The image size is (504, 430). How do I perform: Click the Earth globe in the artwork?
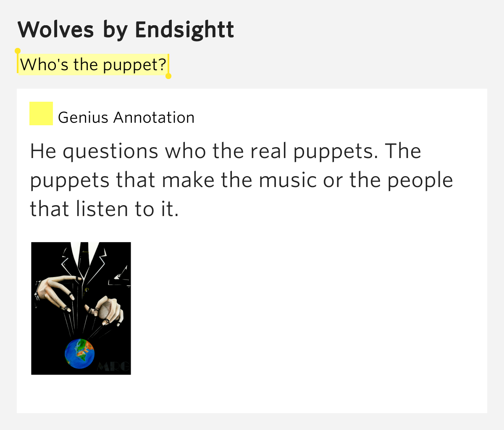(x=80, y=353)
